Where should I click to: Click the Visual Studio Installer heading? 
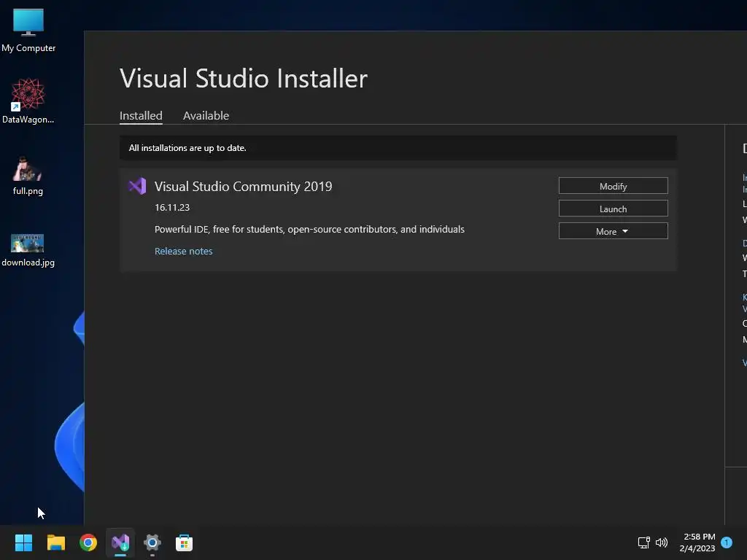(244, 79)
